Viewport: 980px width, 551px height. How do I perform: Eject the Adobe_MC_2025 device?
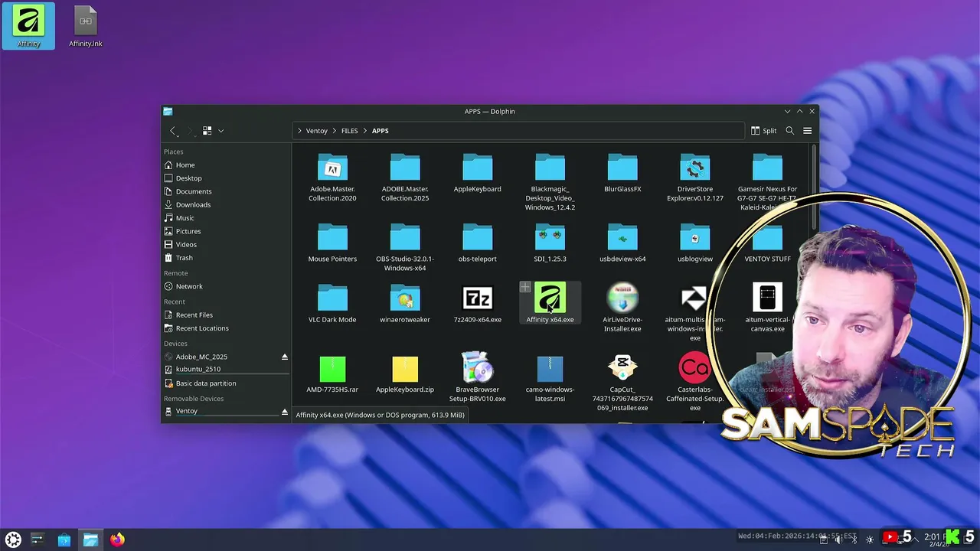click(x=285, y=357)
